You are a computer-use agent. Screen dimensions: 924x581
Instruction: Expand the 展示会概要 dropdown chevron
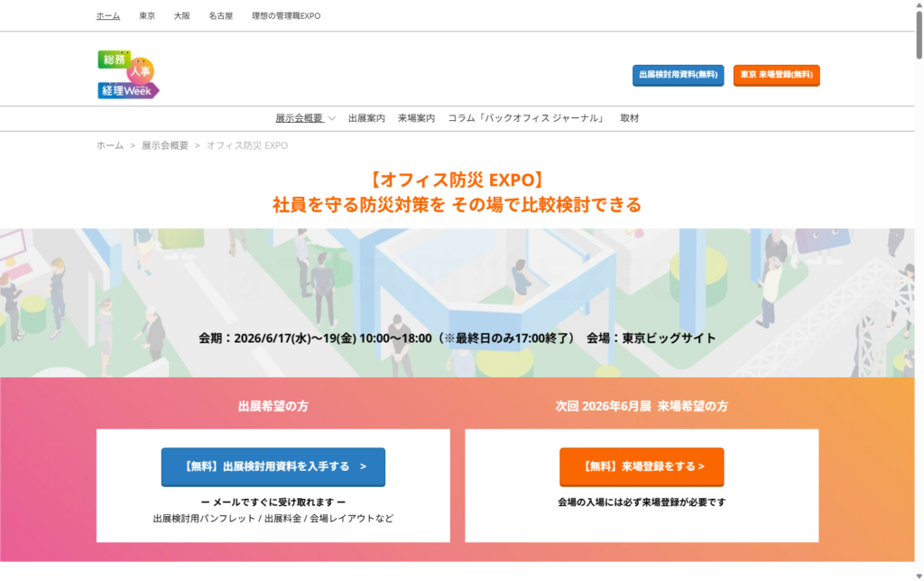tap(332, 118)
